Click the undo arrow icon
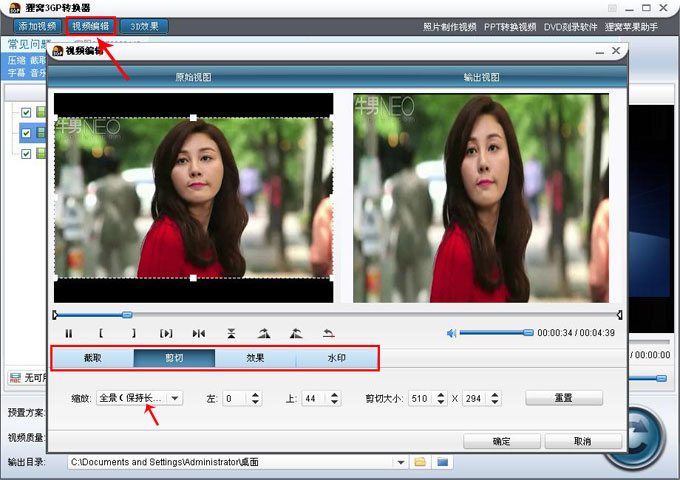 pyautogui.click(x=329, y=333)
